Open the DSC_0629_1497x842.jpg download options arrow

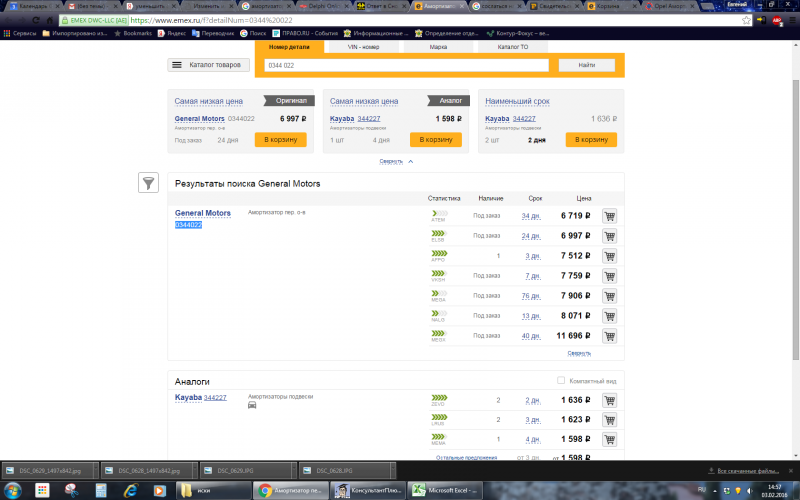[95, 470]
